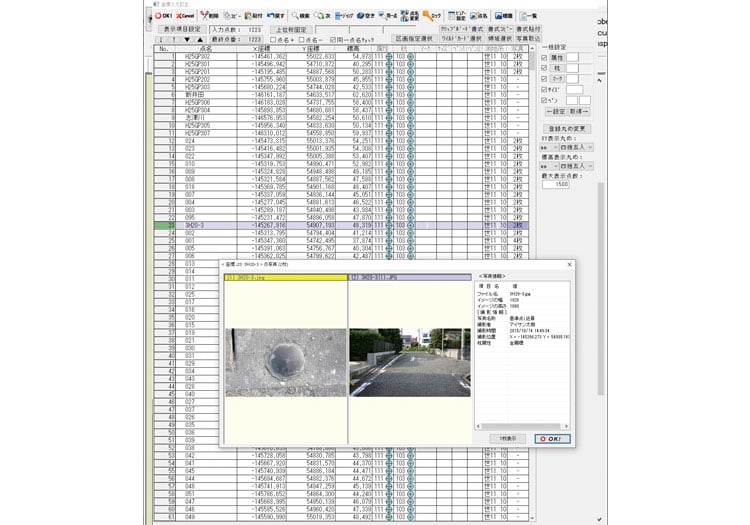
Task: Click the black up-triangle move button
Action: [200, 40]
